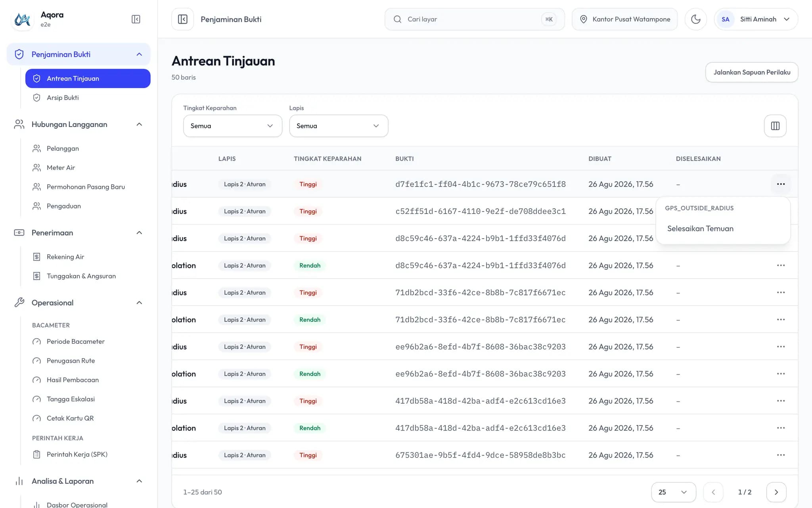Click the SA user avatar
Screen dimensions: 812x508
tap(725, 19)
